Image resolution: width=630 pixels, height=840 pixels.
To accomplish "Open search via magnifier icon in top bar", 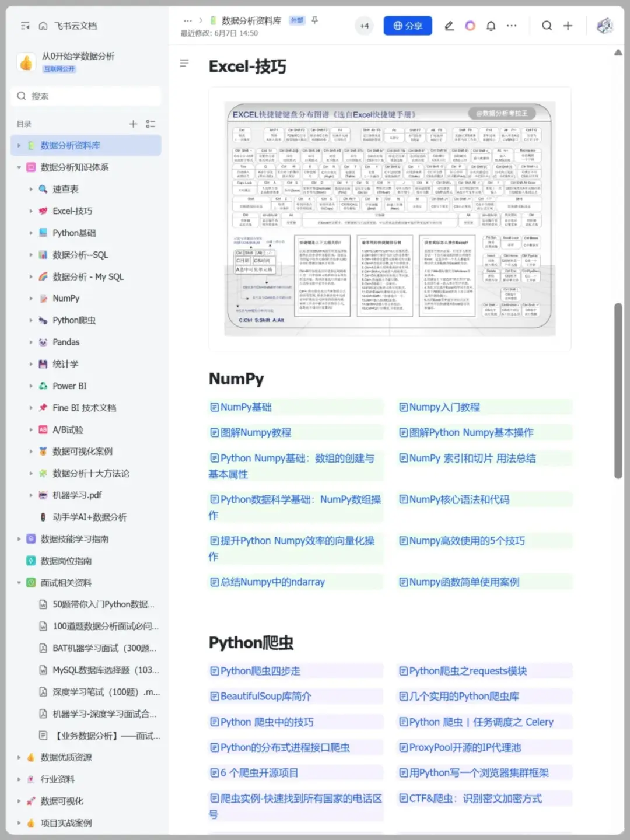I will 547,26.
